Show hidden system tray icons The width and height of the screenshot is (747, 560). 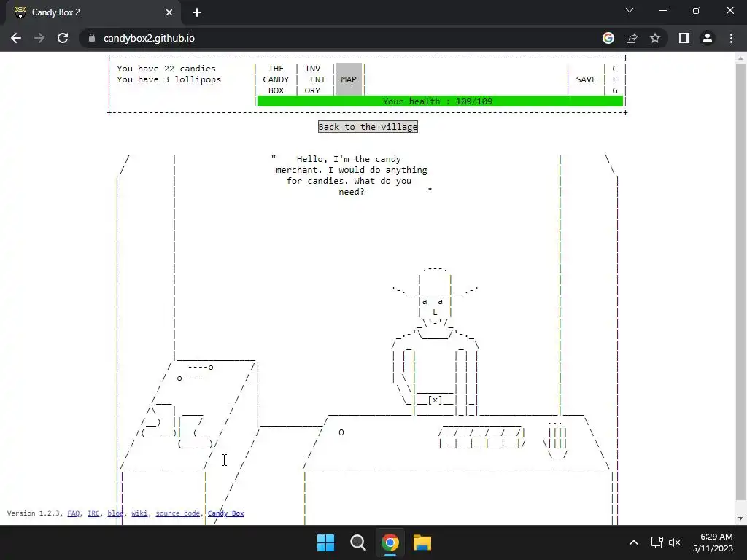634,542
